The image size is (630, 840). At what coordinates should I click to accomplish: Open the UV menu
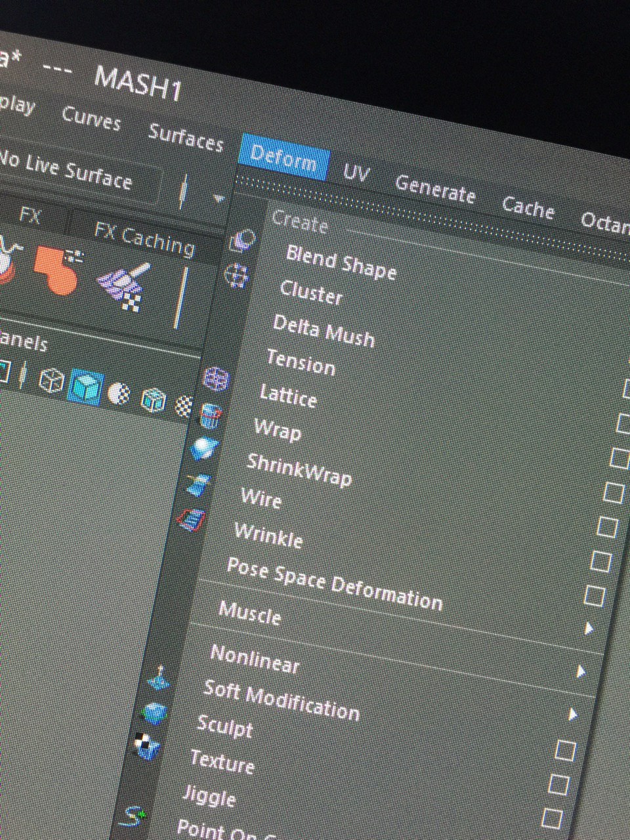click(x=357, y=173)
